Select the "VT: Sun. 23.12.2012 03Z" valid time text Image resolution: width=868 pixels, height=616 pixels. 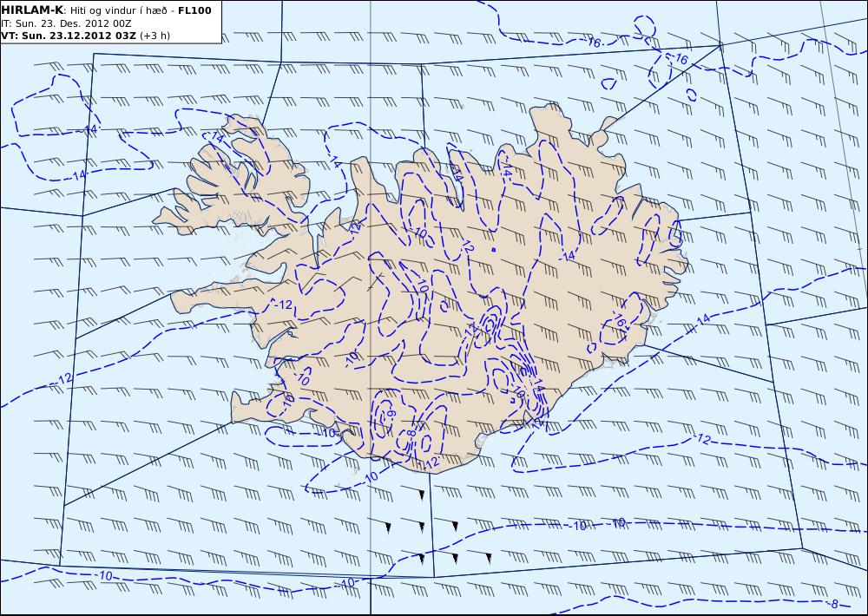[68, 36]
